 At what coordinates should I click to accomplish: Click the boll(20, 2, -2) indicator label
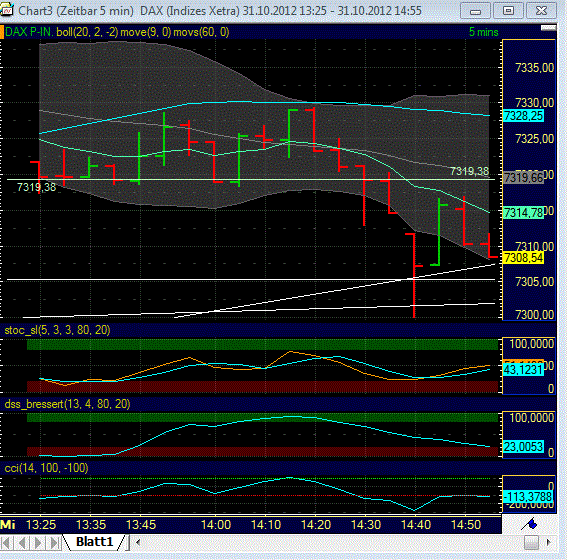(x=87, y=32)
